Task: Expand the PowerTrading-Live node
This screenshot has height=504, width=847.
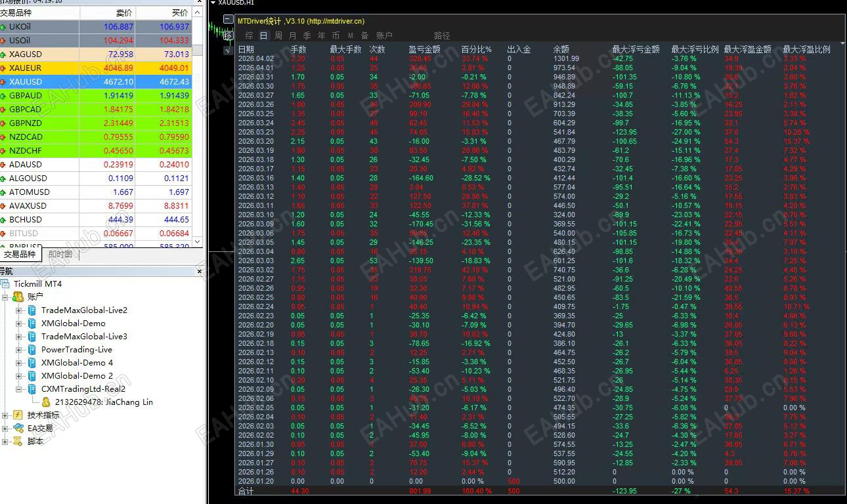Action: (19, 349)
